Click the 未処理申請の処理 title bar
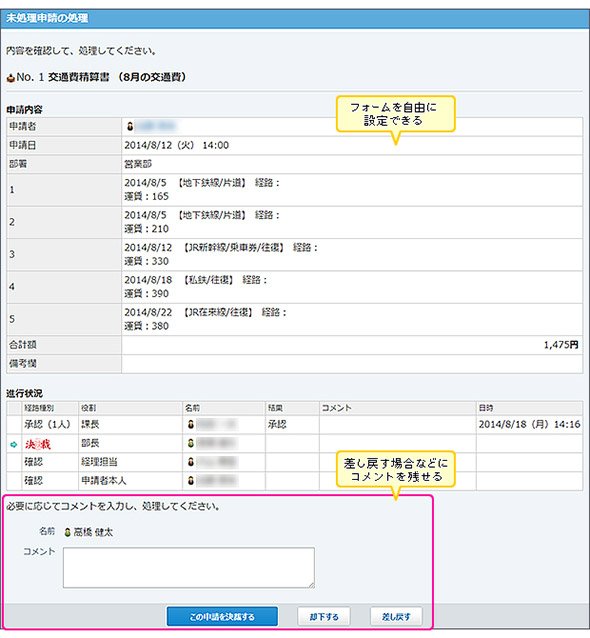 295,18
